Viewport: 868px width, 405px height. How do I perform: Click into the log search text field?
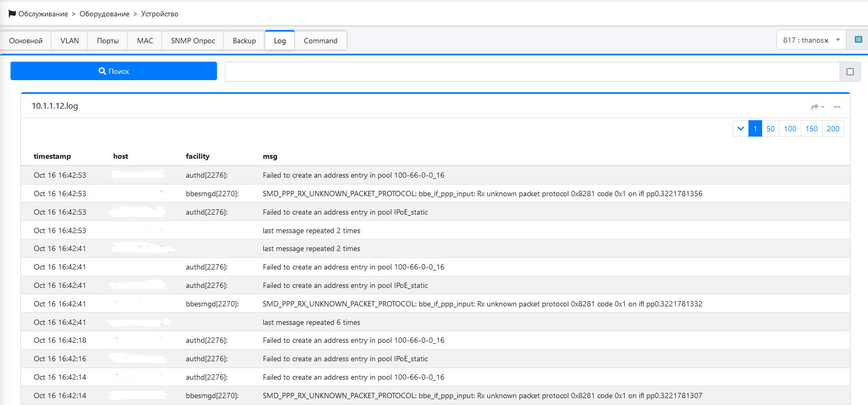532,72
